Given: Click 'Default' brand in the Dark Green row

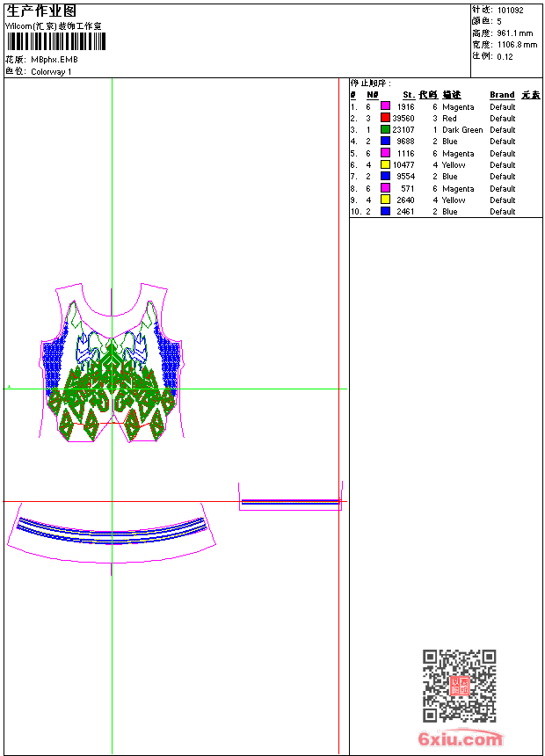Looking at the screenshot, I should 503,130.
